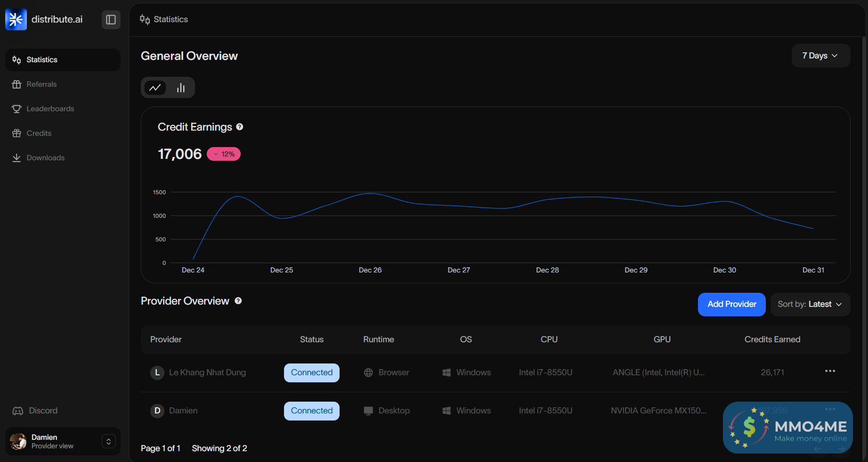Click the Provider column header

click(166, 339)
